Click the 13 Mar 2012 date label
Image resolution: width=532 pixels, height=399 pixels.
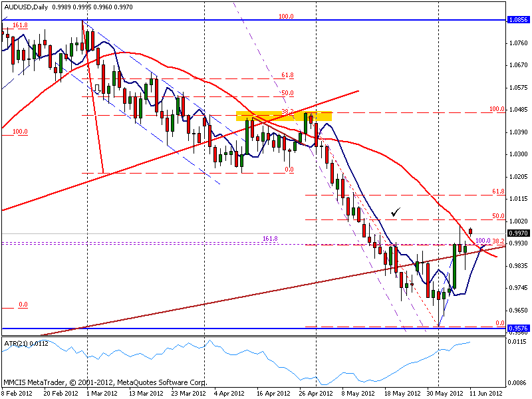click(x=146, y=393)
